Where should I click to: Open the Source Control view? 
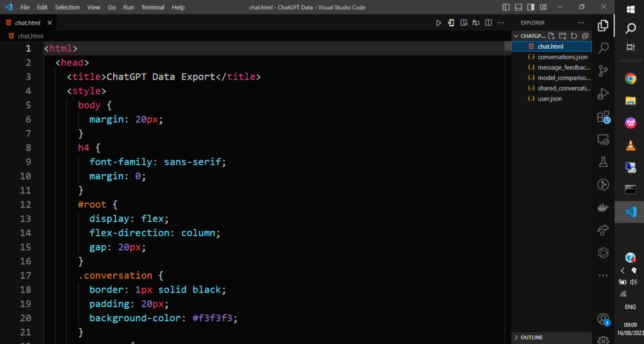pos(603,71)
